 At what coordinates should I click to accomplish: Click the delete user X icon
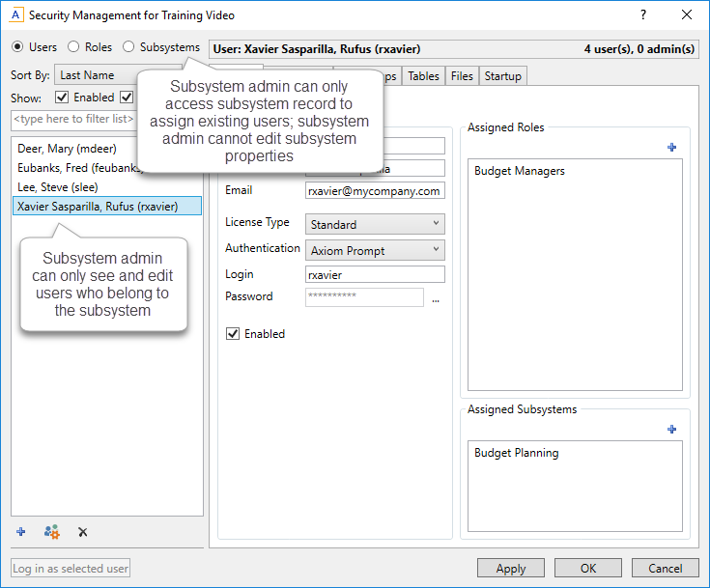82,532
